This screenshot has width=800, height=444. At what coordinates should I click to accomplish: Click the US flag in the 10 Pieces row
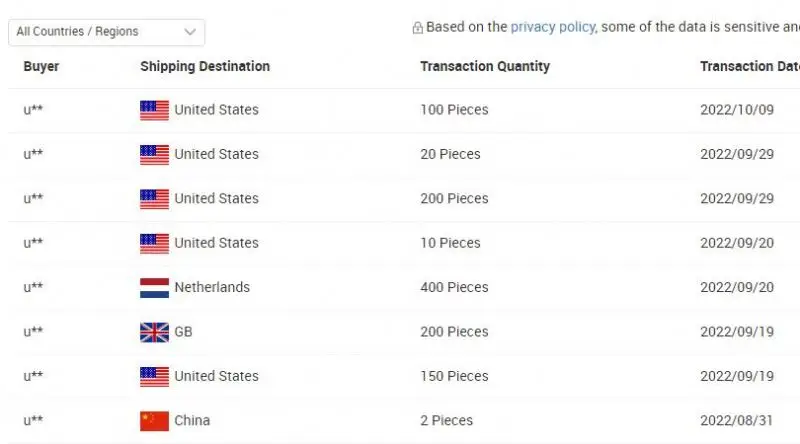point(154,243)
